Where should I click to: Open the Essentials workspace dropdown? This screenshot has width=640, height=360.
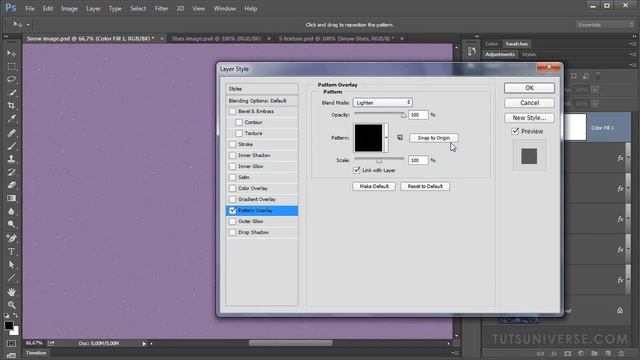coord(605,25)
